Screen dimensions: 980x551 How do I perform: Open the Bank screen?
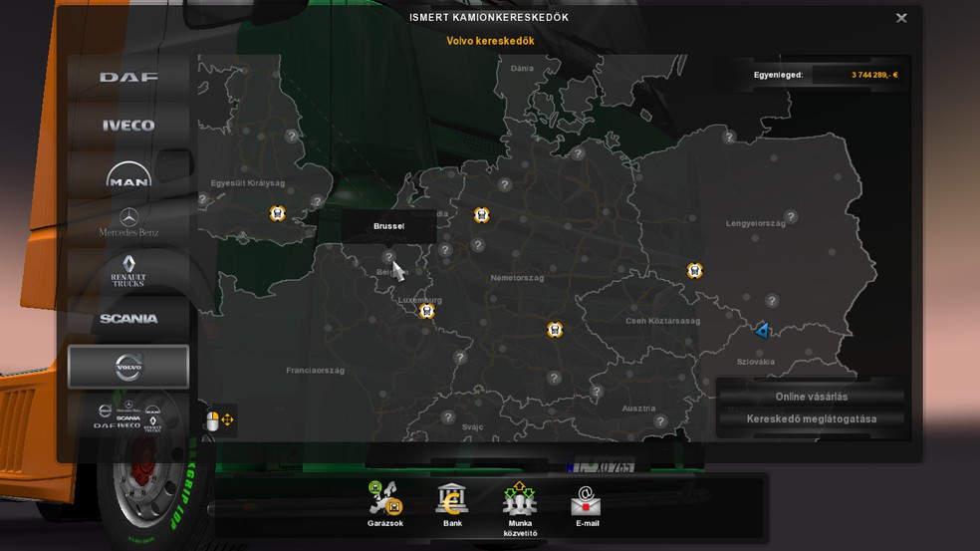pos(452,504)
